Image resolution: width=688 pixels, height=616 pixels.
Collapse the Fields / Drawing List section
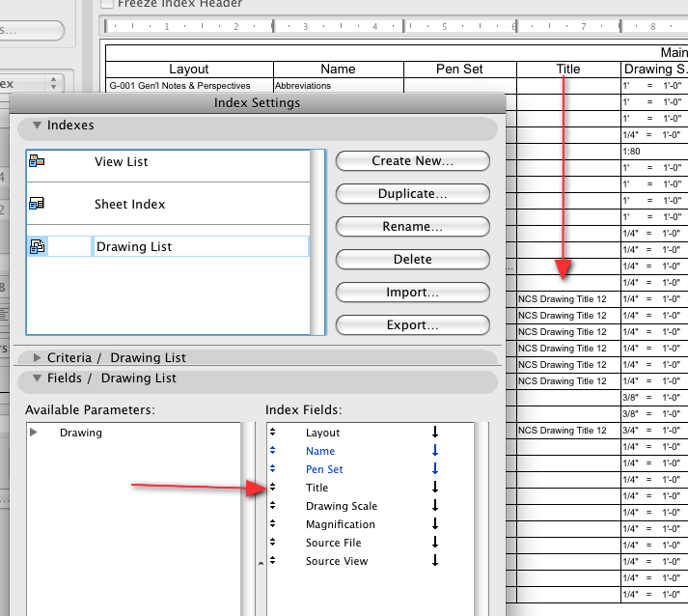coord(38,378)
